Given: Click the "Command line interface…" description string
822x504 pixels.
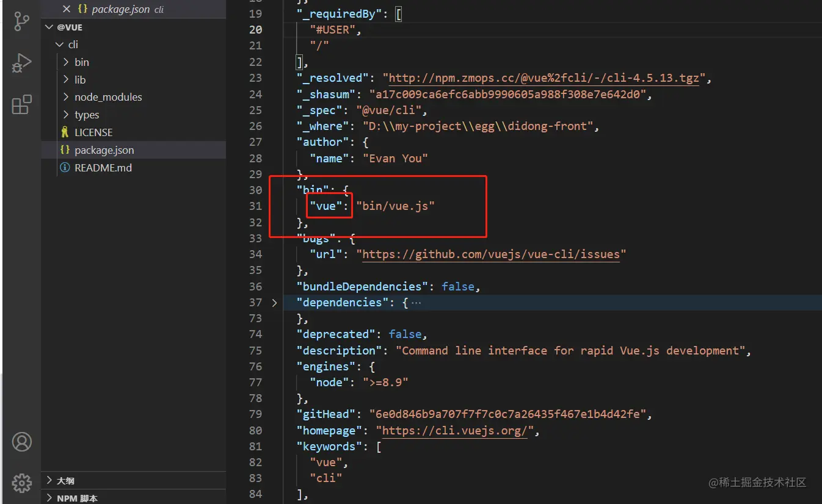Looking at the screenshot, I should [570, 351].
